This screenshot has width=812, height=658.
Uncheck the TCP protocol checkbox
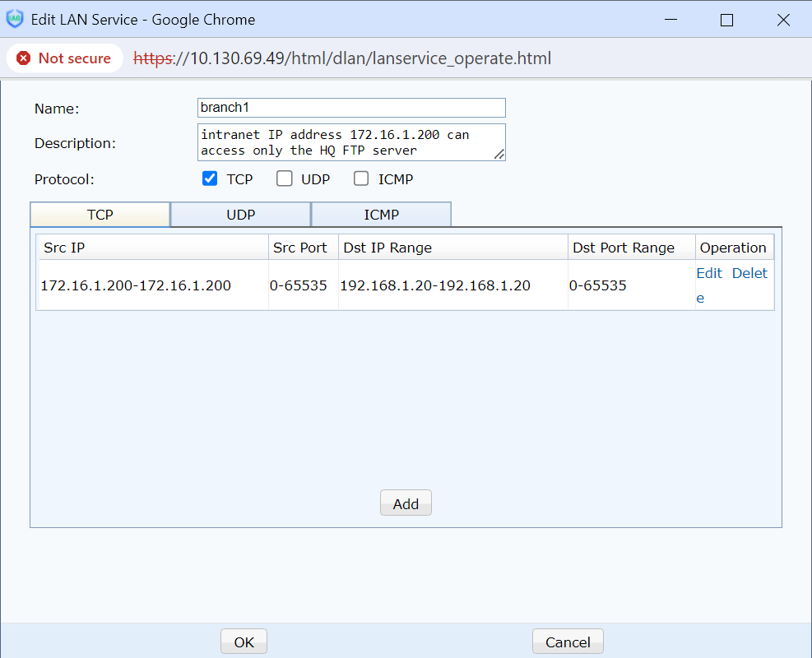click(210, 178)
